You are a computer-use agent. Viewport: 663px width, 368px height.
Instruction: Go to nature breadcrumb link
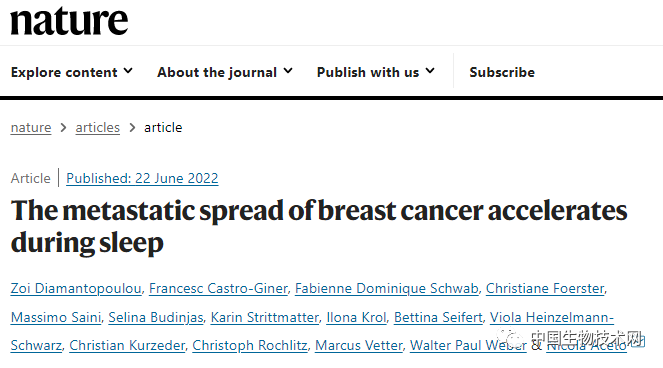click(31, 127)
